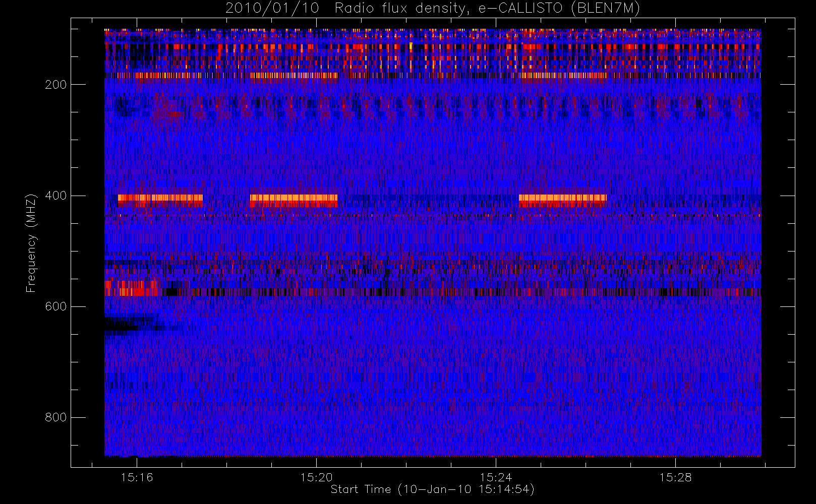Image resolution: width=816 pixels, height=504 pixels.
Task: Click the 800 frequency tick label
Action: (x=55, y=417)
